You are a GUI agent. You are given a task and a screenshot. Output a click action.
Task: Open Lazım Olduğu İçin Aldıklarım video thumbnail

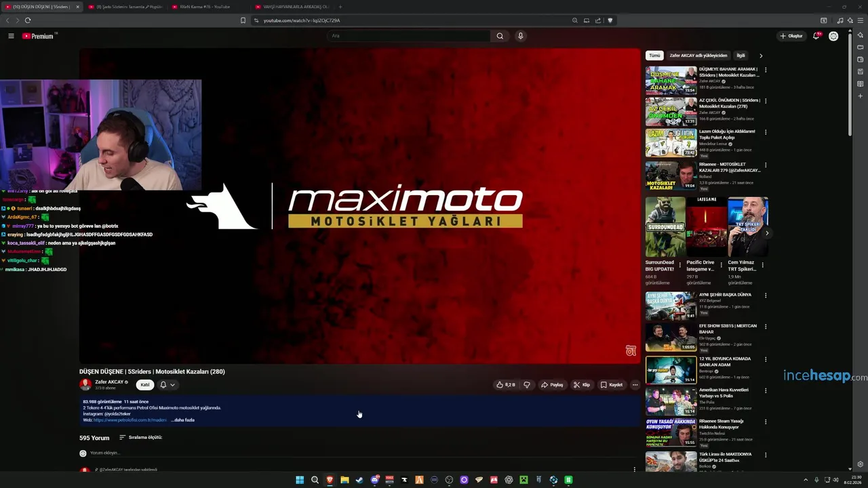(x=671, y=143)
